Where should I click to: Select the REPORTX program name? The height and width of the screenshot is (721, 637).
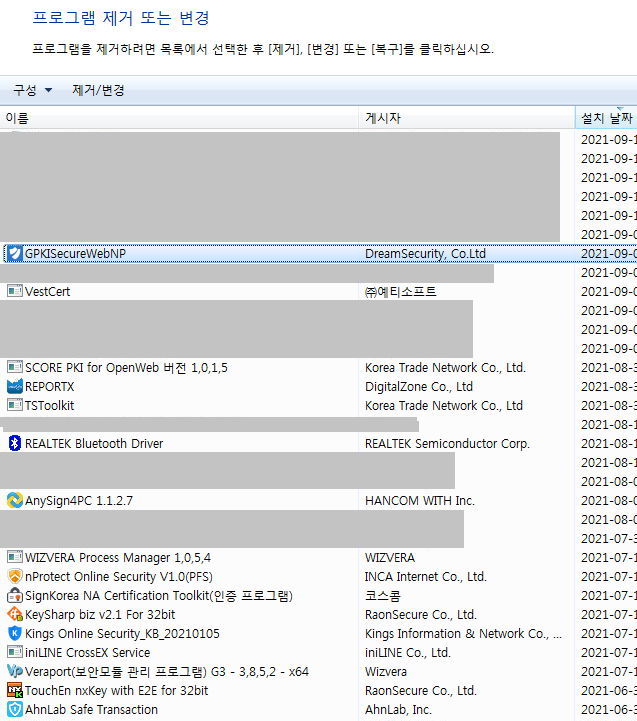49,387
